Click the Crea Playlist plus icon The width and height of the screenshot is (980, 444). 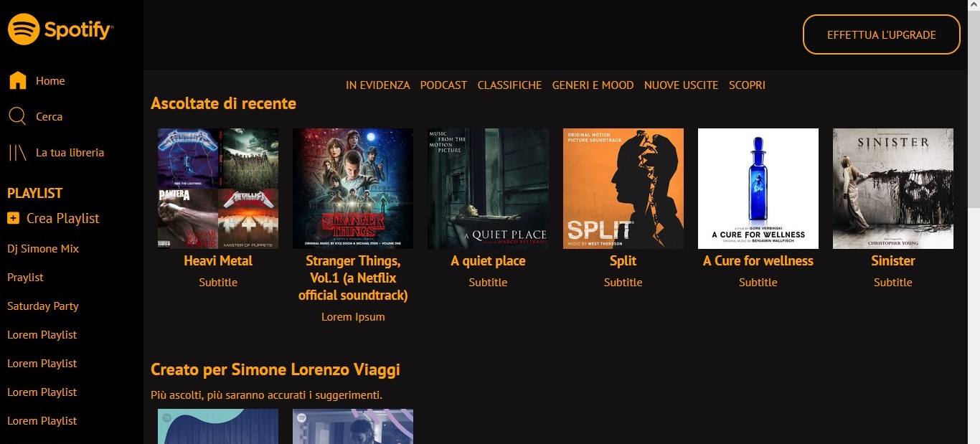(x=13, y=218)
